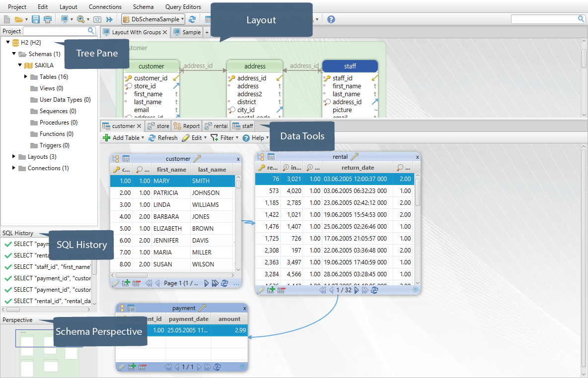
Task: Open the Schema menu
Action: (x=143, y=7)
